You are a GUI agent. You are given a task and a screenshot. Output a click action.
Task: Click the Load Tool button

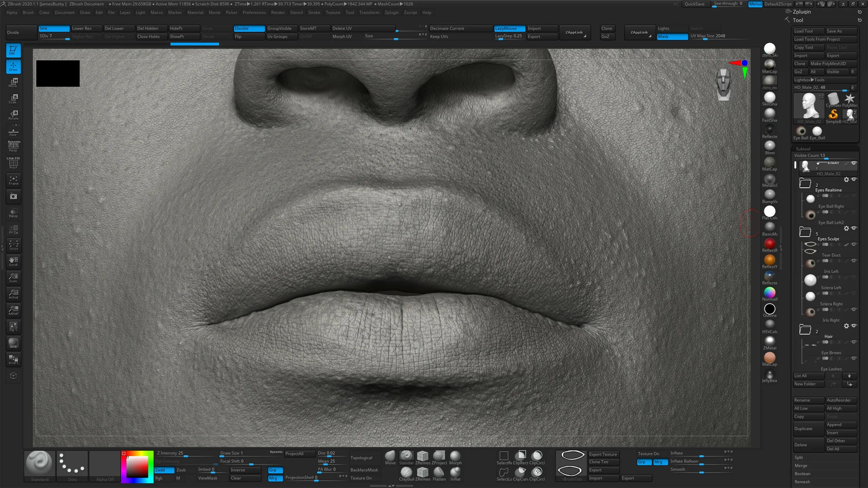[x=808, y=31]
